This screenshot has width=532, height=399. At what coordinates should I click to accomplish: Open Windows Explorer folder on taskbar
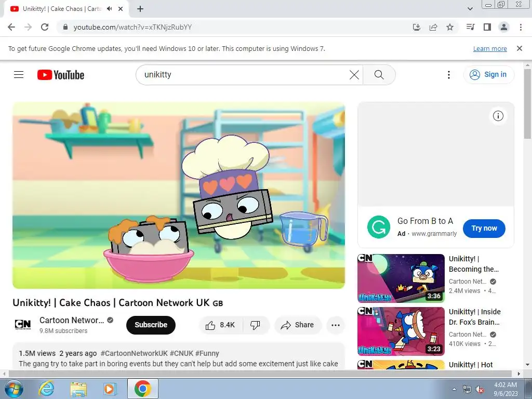[78, 389]
